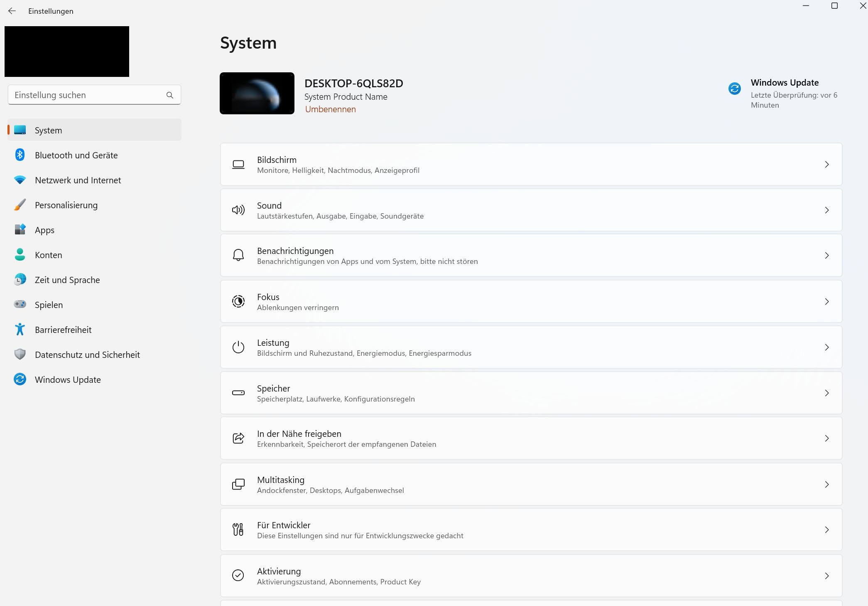The image size is (868, 606).
Task: Open Konten in the navigation list
Action: click(x=48, y=255)
